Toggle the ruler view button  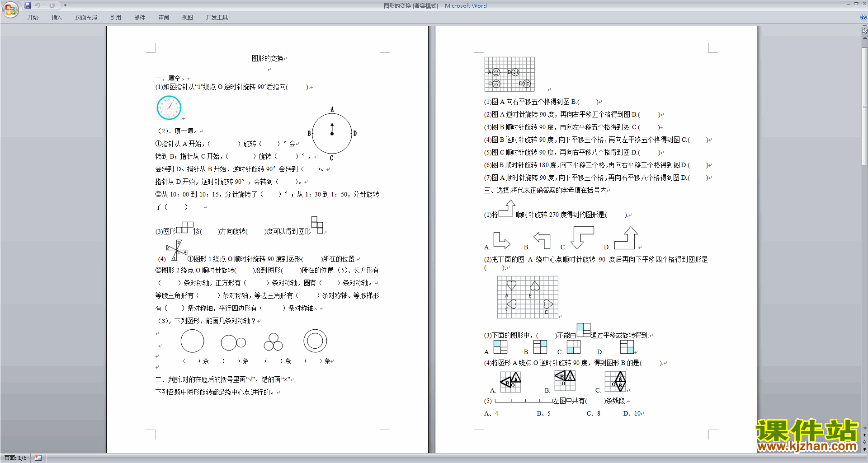click(865, 30)
